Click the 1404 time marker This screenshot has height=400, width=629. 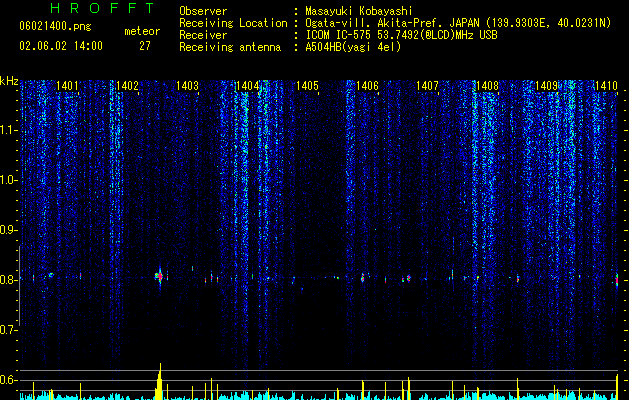pos(248,86)
